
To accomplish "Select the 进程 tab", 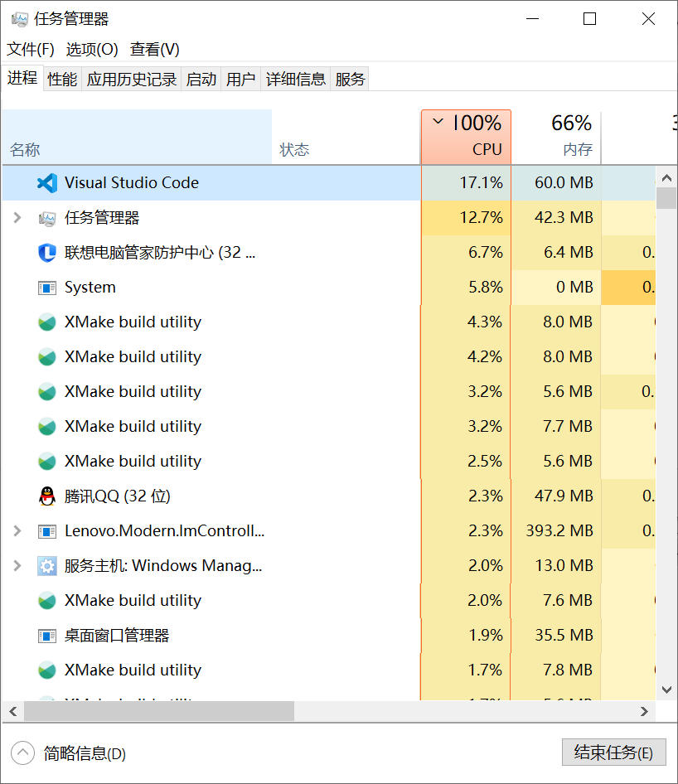I will (22, 78).
